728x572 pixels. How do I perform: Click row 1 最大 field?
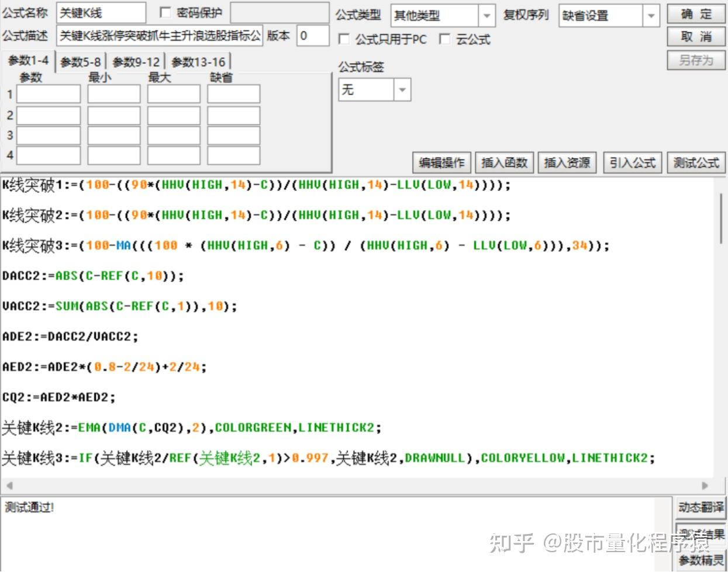coord(174,94)
